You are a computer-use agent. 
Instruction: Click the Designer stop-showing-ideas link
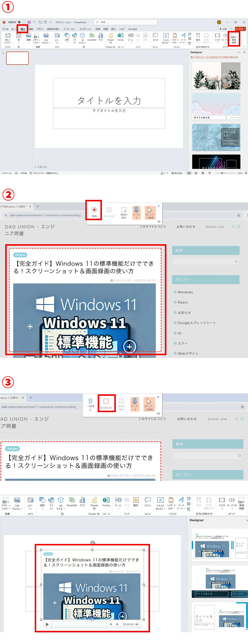[214, 57]
